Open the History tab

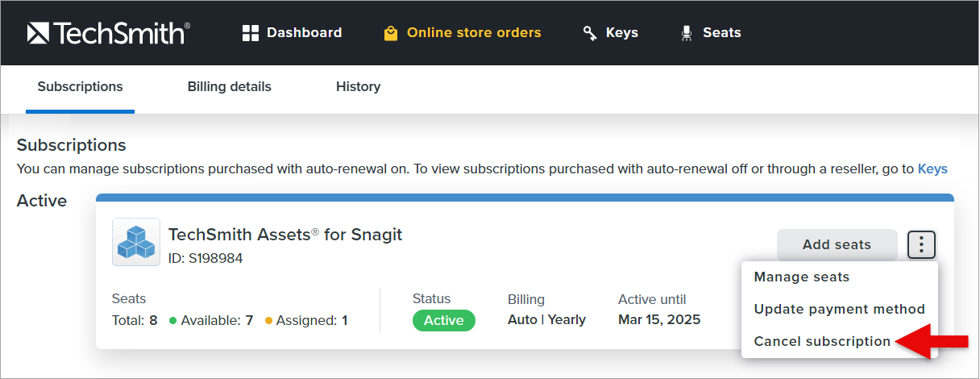(358, 87)
